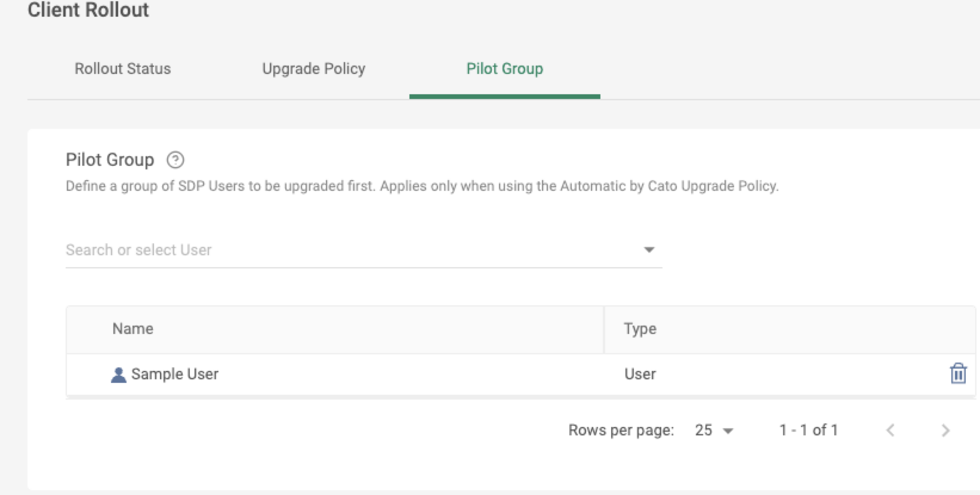Screen dimensions: 980x495
Task: Click the Client Rollout page heading
Action: 88,10
